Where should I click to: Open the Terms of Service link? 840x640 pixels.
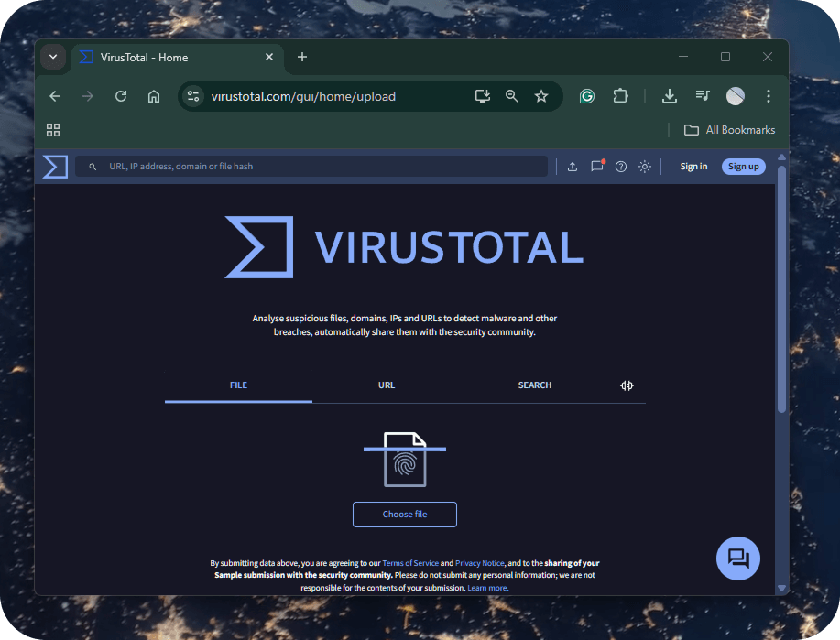click(409, 563)
